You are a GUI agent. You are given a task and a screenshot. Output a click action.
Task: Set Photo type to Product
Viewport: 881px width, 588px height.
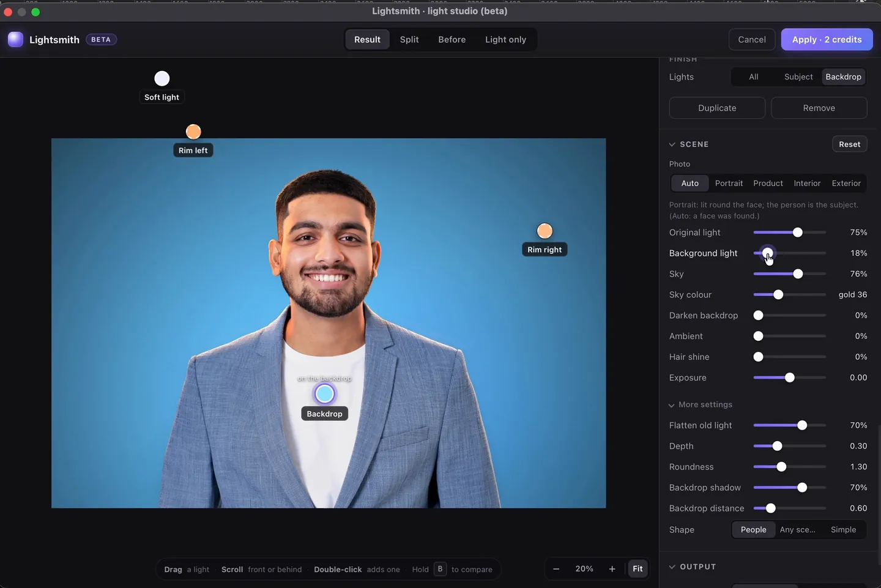pos(768,184)
